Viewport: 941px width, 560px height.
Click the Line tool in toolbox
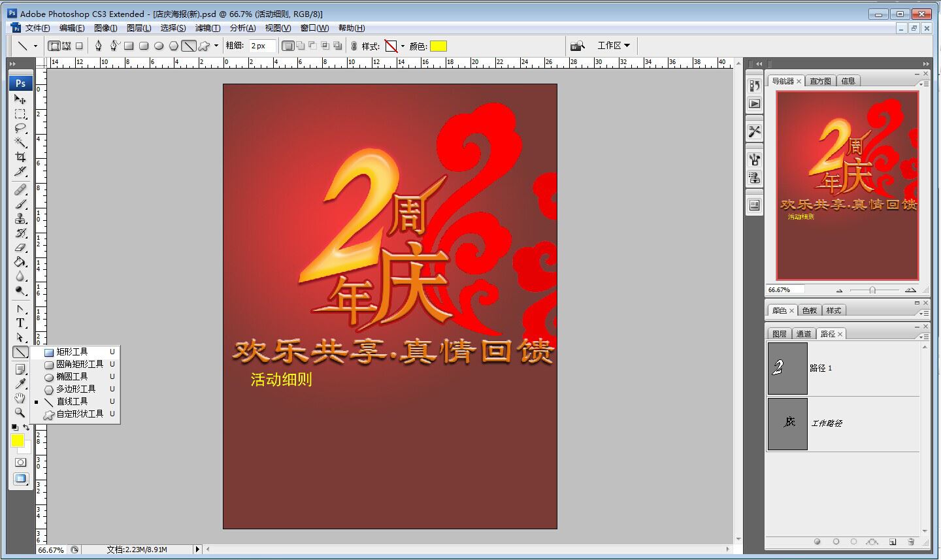[20, 352]
